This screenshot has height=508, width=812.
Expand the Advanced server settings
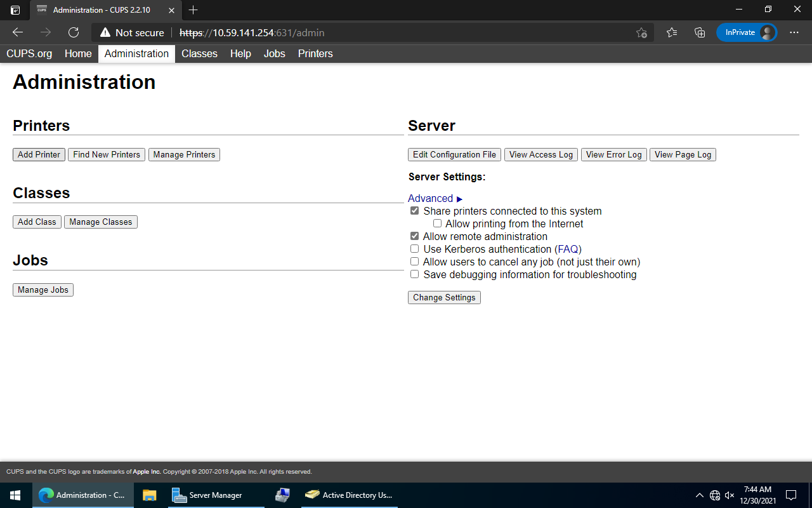point(435,199)
